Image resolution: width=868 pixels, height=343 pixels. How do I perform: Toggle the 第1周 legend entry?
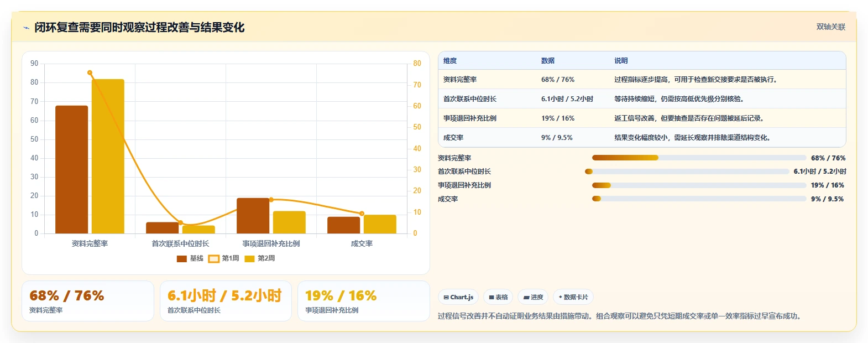click(224, 258)
